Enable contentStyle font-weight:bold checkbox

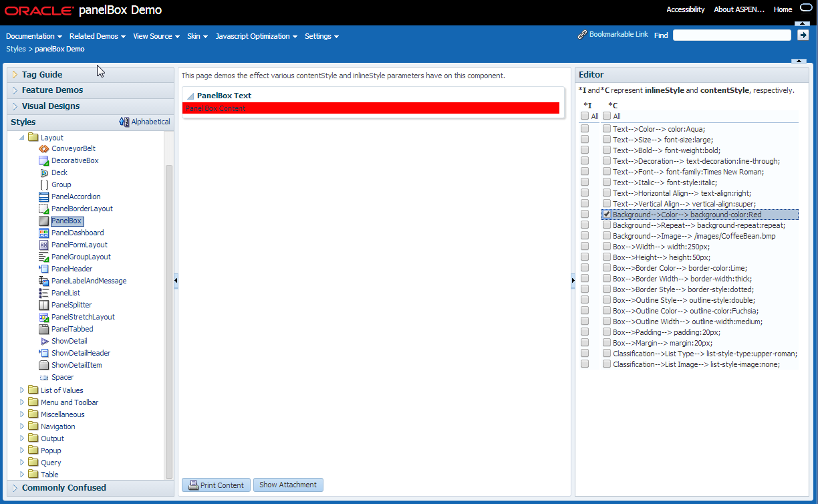607,150
